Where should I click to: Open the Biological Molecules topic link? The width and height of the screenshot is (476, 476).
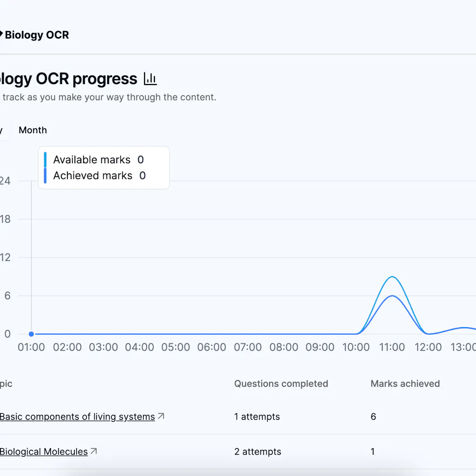(x=44, y=452)
